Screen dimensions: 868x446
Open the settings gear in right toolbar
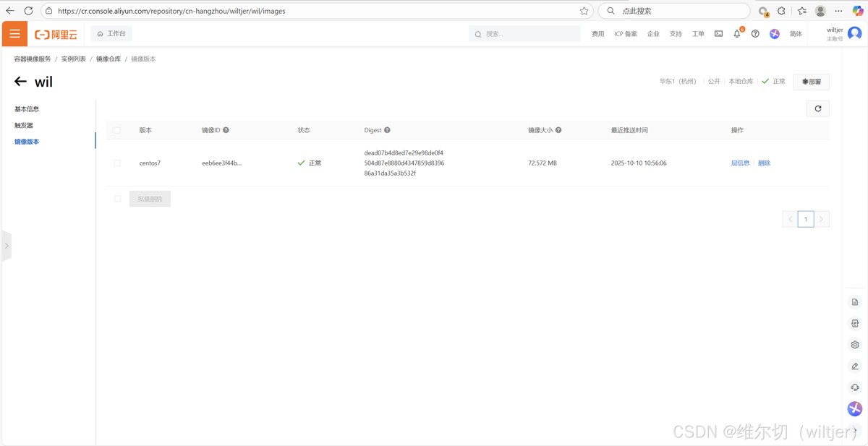(855, 345)
